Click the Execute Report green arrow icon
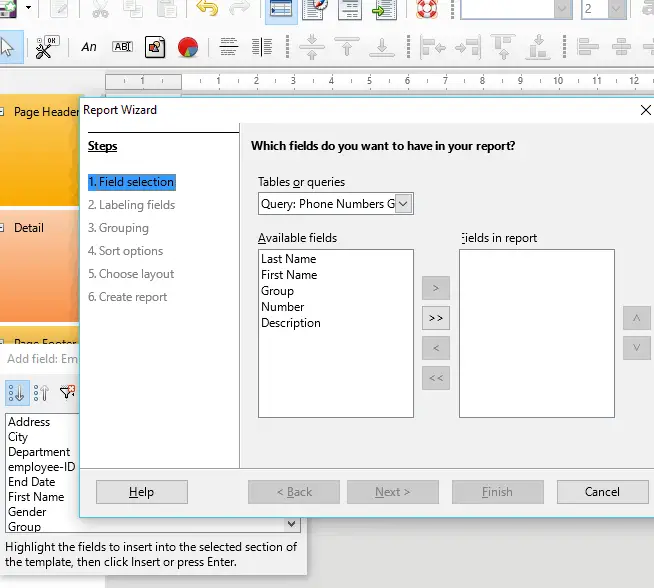 click(384, 9)
